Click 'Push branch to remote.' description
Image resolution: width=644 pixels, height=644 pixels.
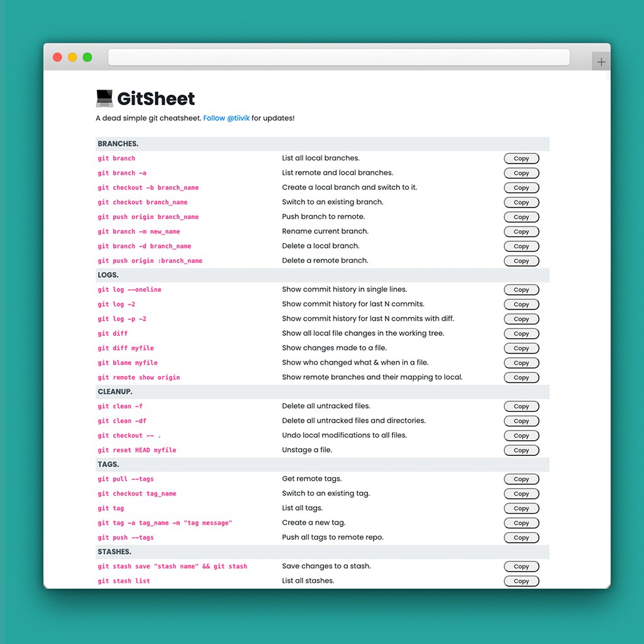tap(324, 216)
